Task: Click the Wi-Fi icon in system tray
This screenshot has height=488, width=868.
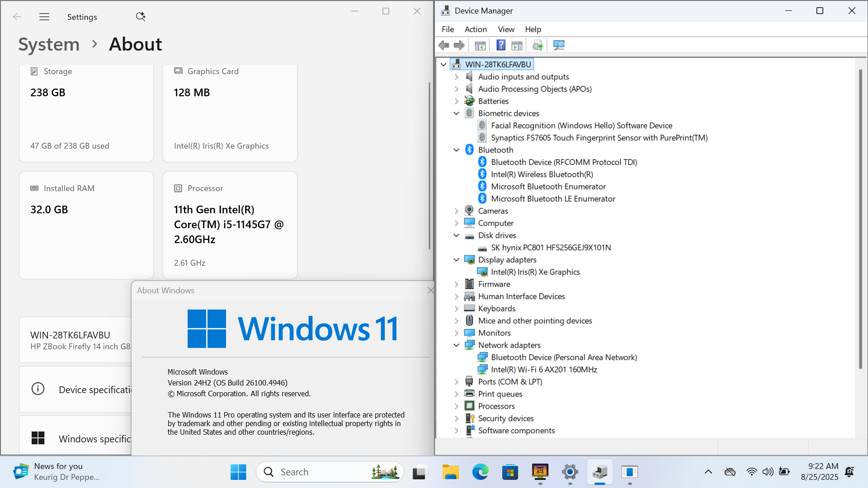Action: coord(751,472)
